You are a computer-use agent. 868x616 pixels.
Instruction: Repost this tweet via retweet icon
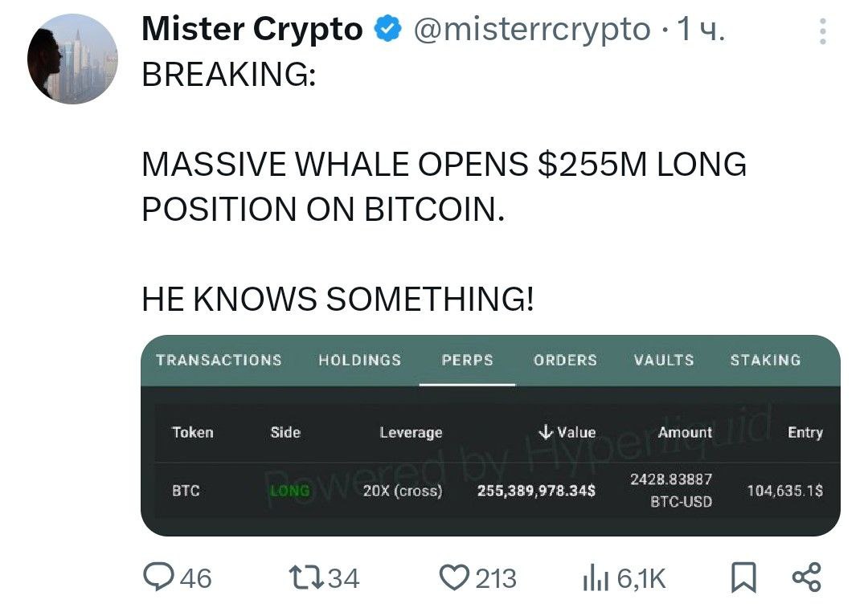point(306,577)
